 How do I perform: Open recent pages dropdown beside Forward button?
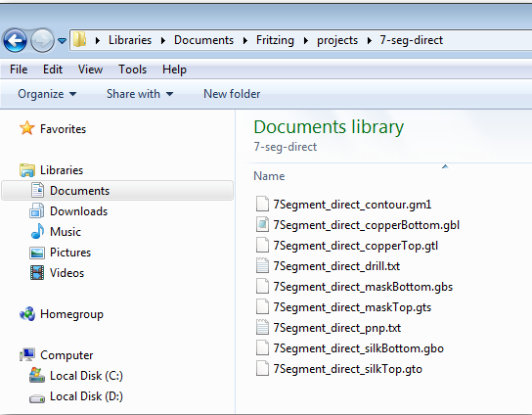[x=62, y=41]
